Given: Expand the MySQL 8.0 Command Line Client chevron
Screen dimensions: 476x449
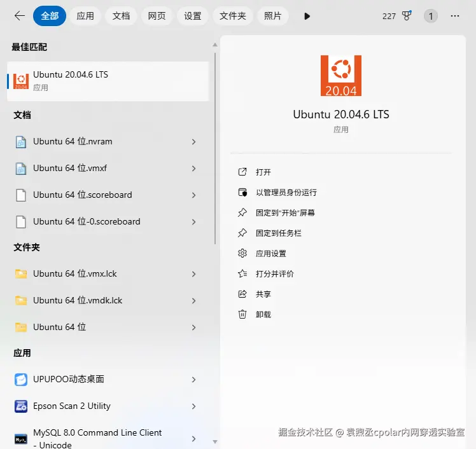Looking at the screenshot, I should pyautogui.click(x=194, y=439).
